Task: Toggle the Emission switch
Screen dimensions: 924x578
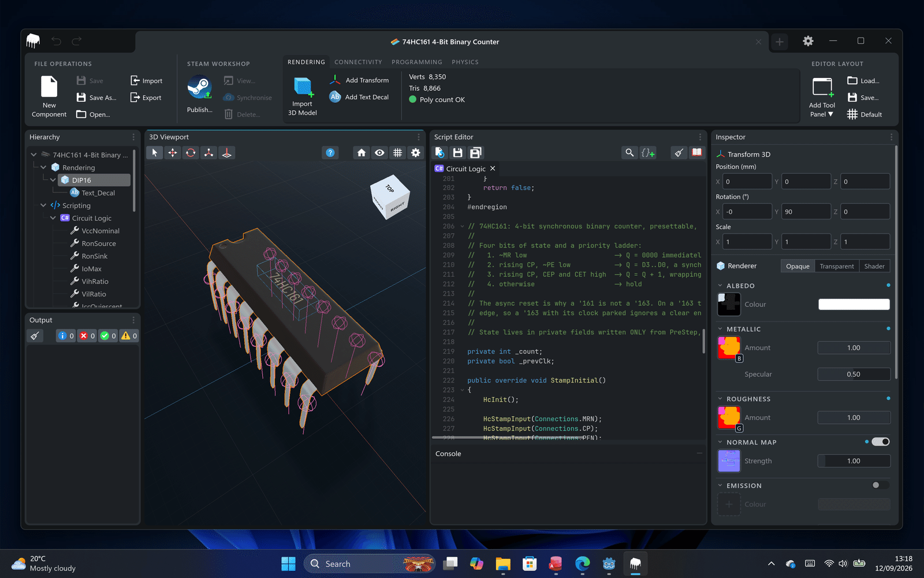Action: [x=881, y=485]
